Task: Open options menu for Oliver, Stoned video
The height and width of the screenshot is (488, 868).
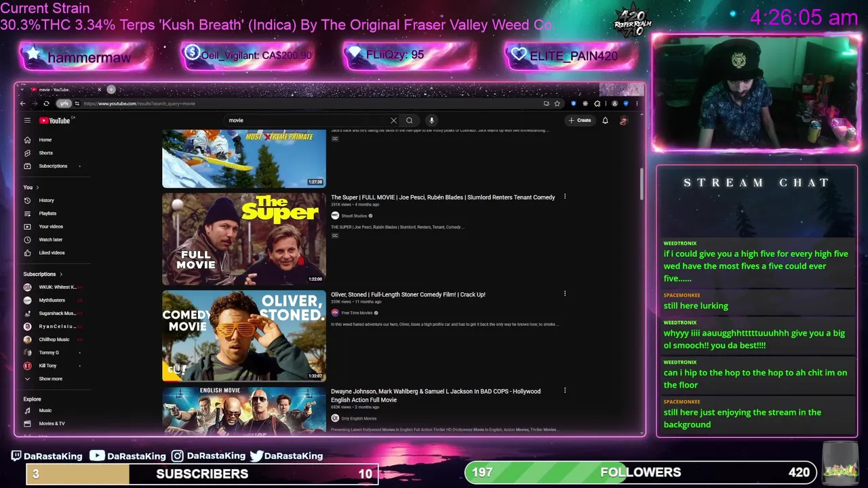Action: (564, 294)
